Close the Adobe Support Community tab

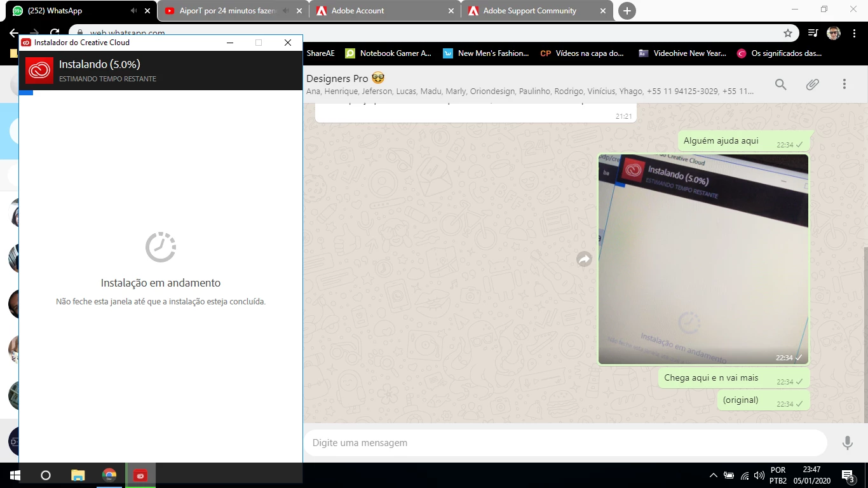(604, 11)
